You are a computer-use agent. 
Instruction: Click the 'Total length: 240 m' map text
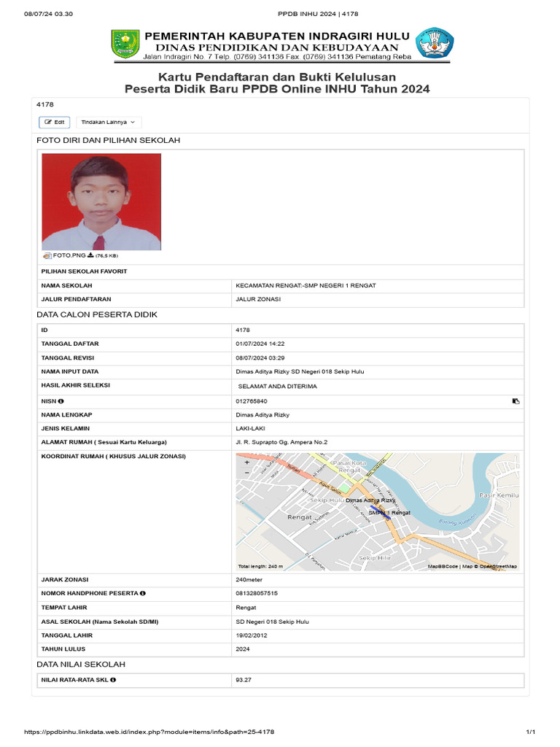[x=260, y=566]
